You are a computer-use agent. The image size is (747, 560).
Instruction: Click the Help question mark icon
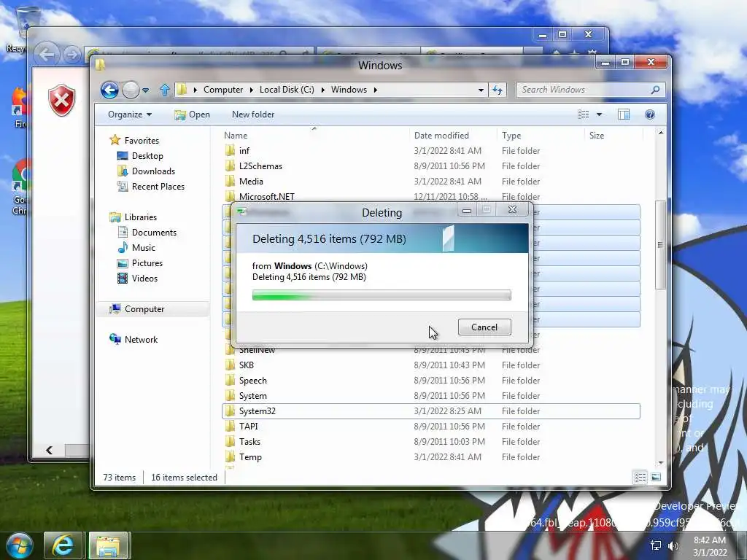(650, 114)
